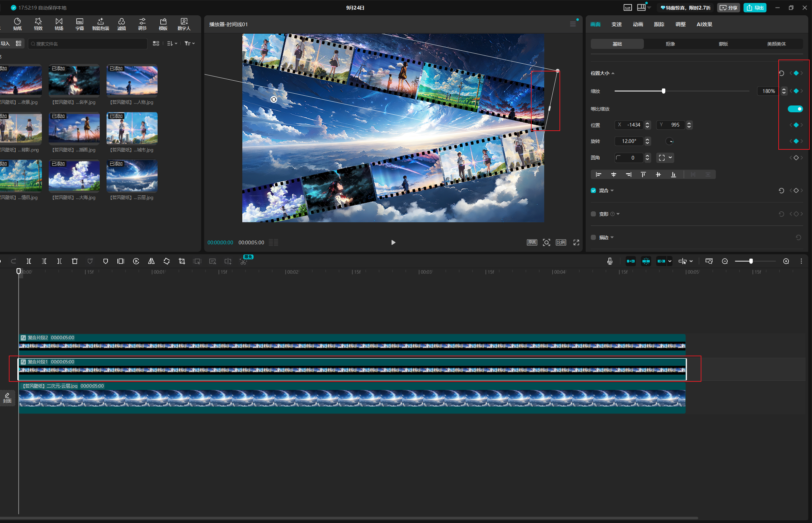Click the 导出 export button

click(755, 7)
